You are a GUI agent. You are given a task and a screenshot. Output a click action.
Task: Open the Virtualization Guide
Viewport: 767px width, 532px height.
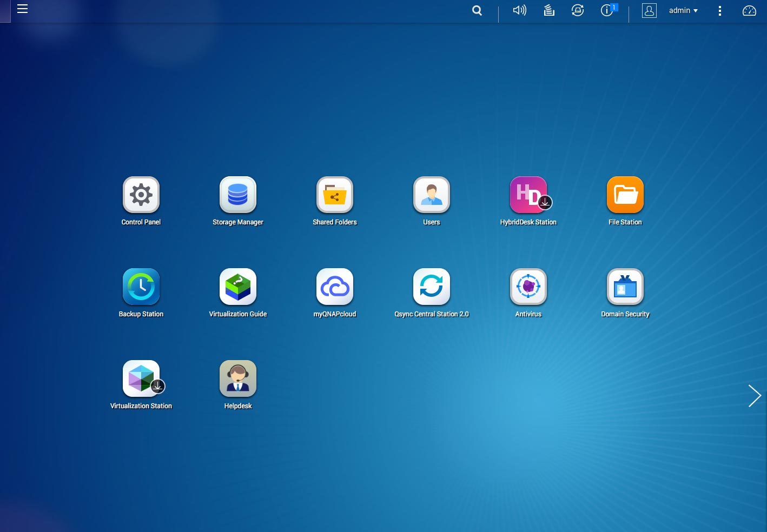coord(238,287)
